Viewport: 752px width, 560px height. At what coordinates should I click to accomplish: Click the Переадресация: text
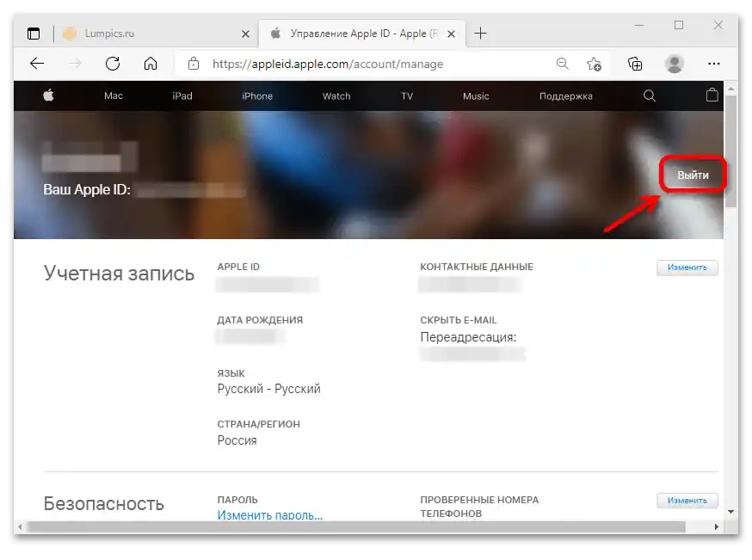tap(468, 337)
